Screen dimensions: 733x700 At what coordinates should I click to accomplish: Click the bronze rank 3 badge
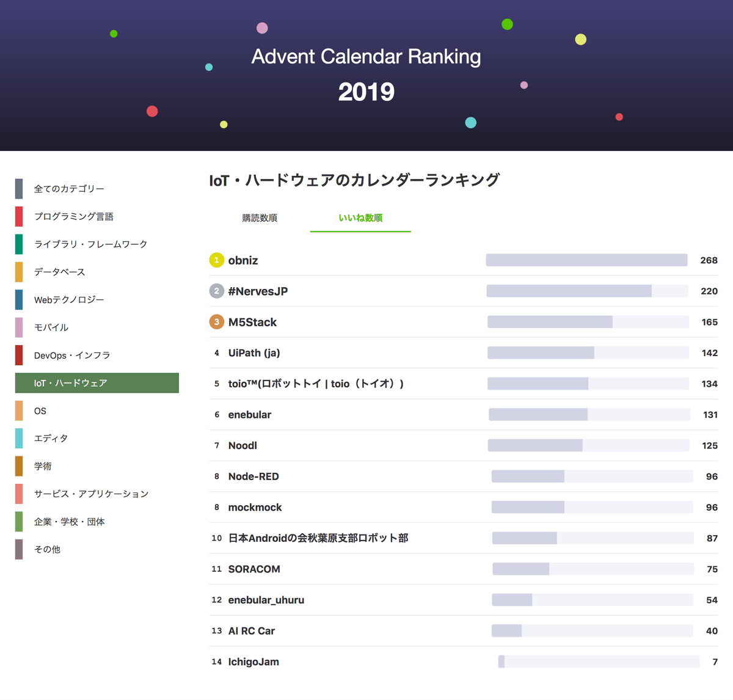click(x=217, y=322)
